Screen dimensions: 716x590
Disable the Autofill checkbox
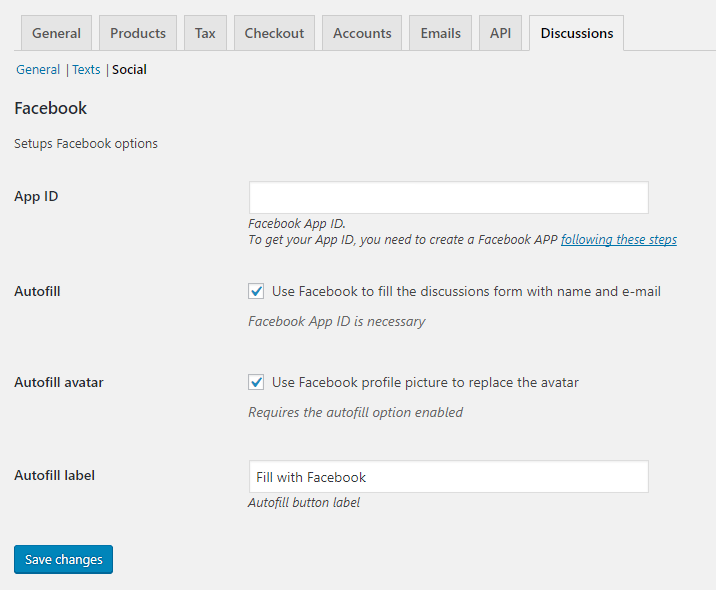[x=256, y=291]
